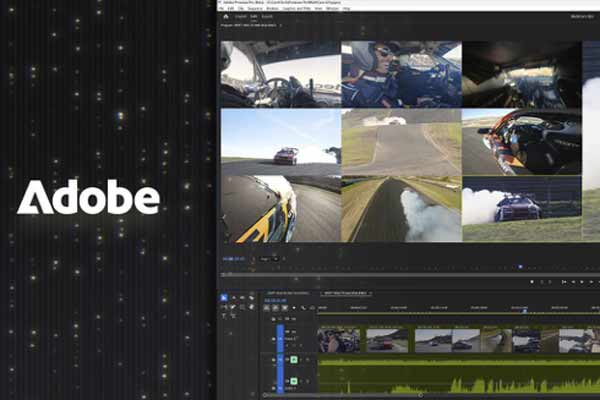Open the Window menu

[333, 8]
